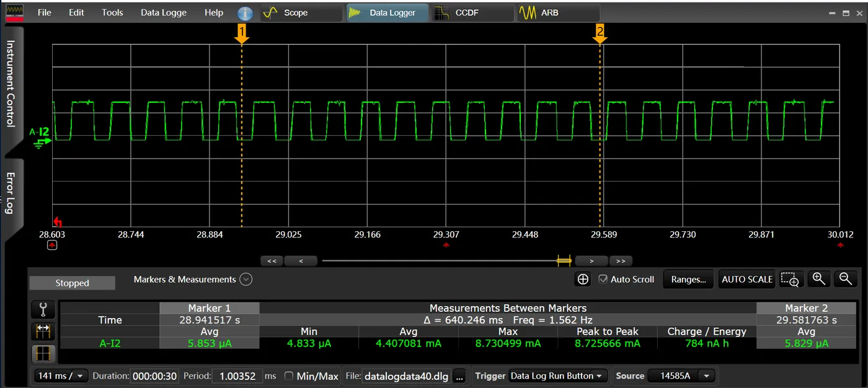868x388 pixels.
Task: Open the Source 14585A dropdown
Action: click(681, 376)
